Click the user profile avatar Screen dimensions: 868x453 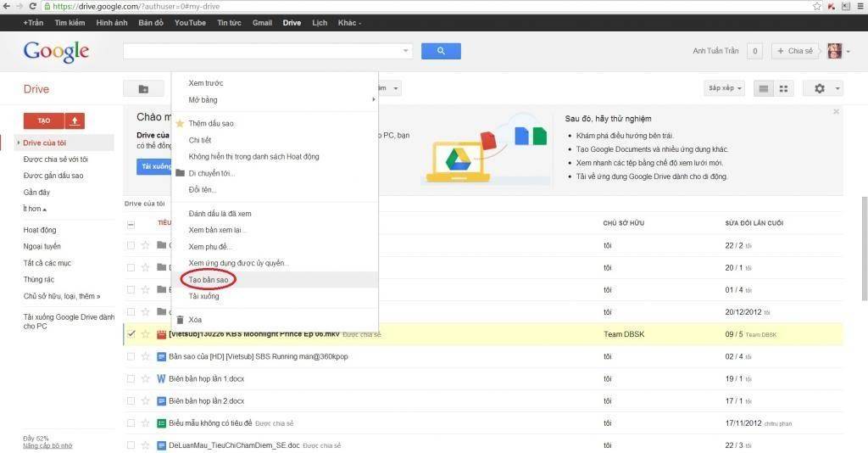(x=834, y=51)
